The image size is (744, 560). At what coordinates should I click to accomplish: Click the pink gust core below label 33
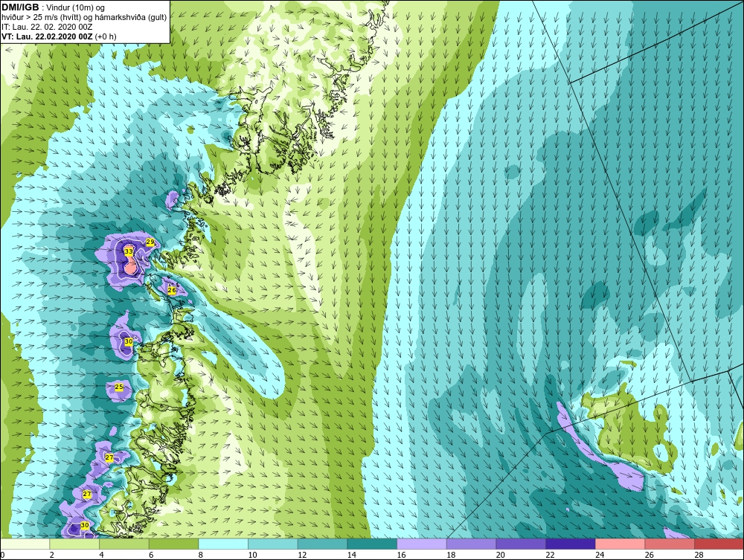click(130, 268)
